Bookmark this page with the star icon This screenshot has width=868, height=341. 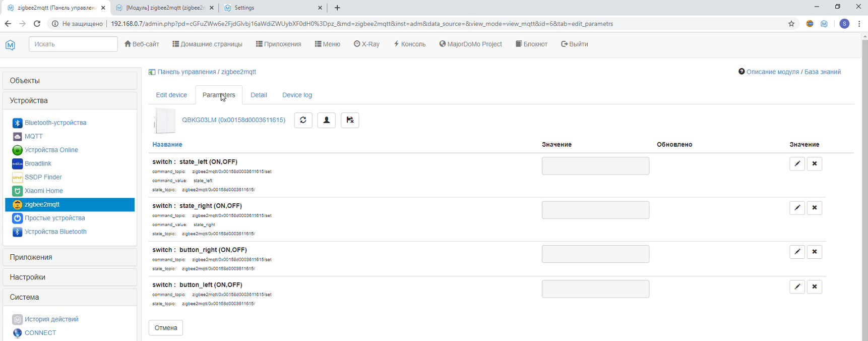pyautogui.click(x=791, y=24)
